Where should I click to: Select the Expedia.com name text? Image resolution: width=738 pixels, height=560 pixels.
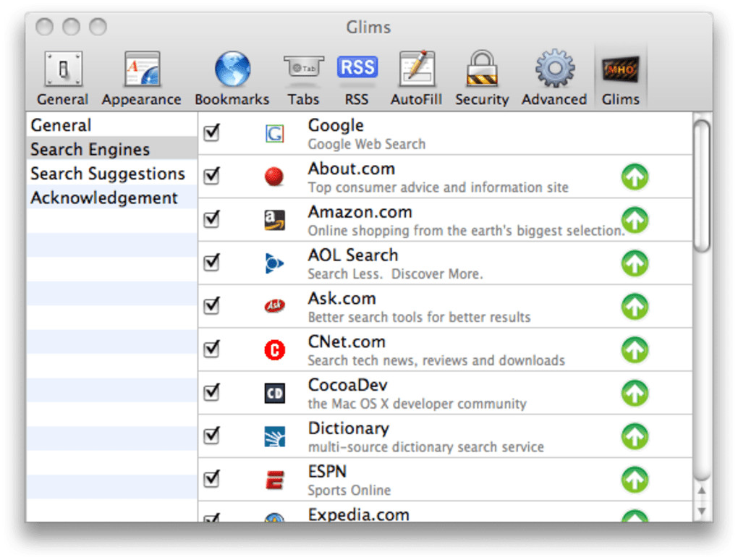pos(359,514)
